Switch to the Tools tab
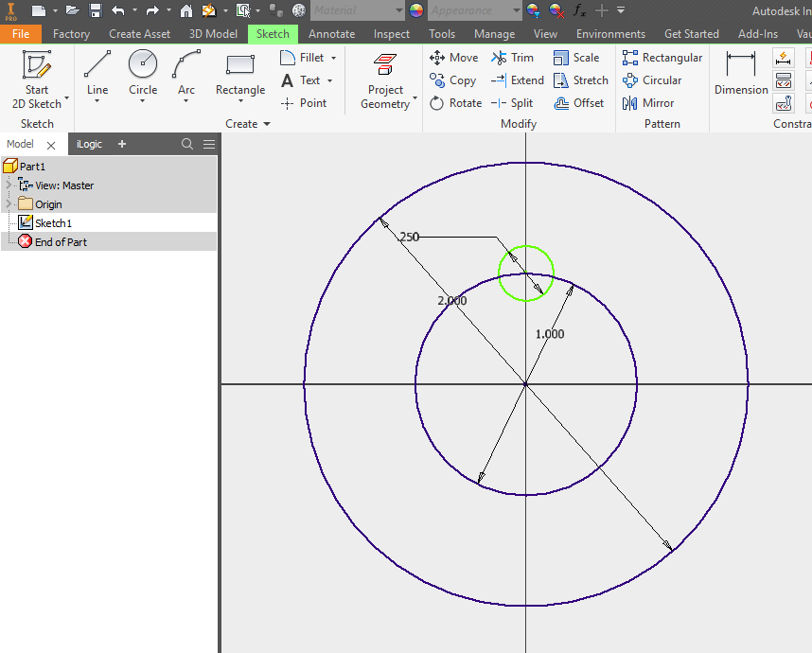This screenshot has height=653, width=812. pyautogui.click(x=442, y=34)
